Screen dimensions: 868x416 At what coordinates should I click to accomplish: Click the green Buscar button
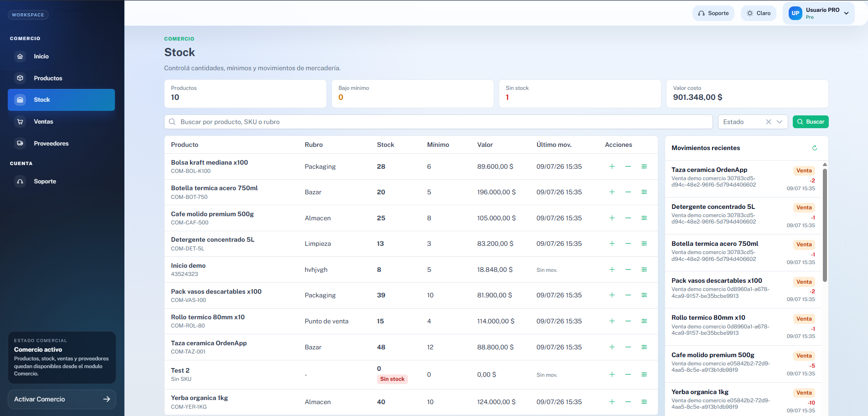coord(811,122)
